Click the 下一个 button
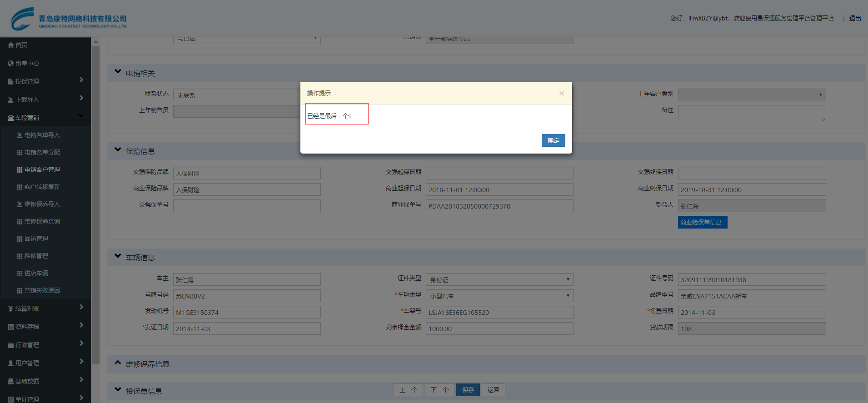 click(x=440, y=390)
